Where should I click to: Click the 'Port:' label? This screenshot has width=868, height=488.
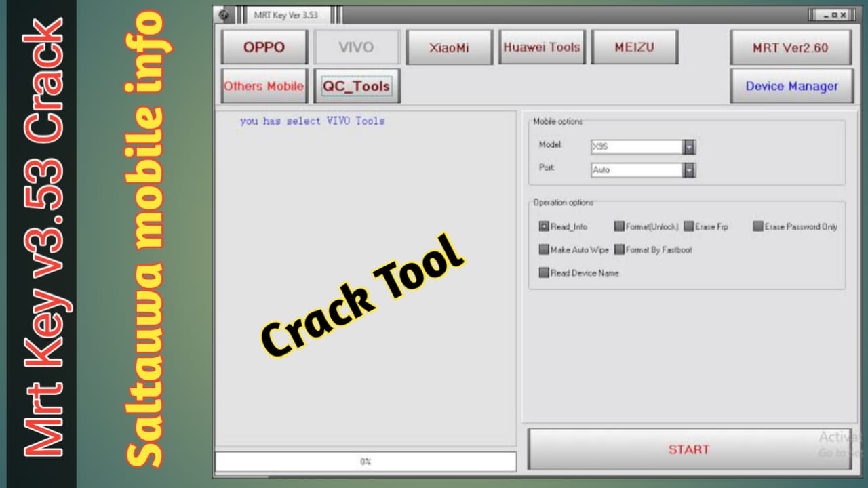point(547,168)
